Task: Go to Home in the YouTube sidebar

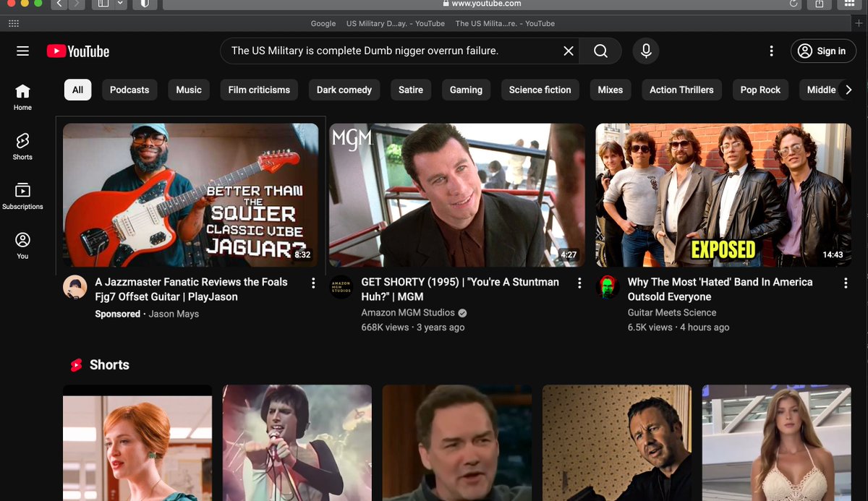Action: [x=22, y=98]
